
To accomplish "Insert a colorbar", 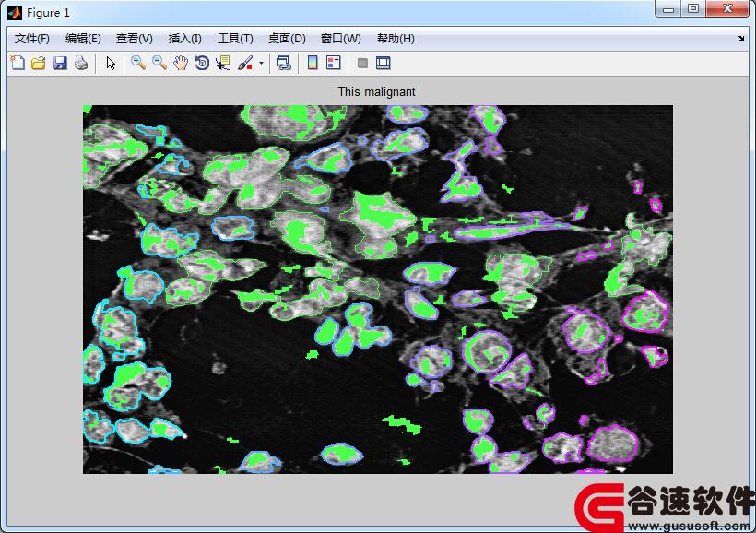I will coord(313,63).
